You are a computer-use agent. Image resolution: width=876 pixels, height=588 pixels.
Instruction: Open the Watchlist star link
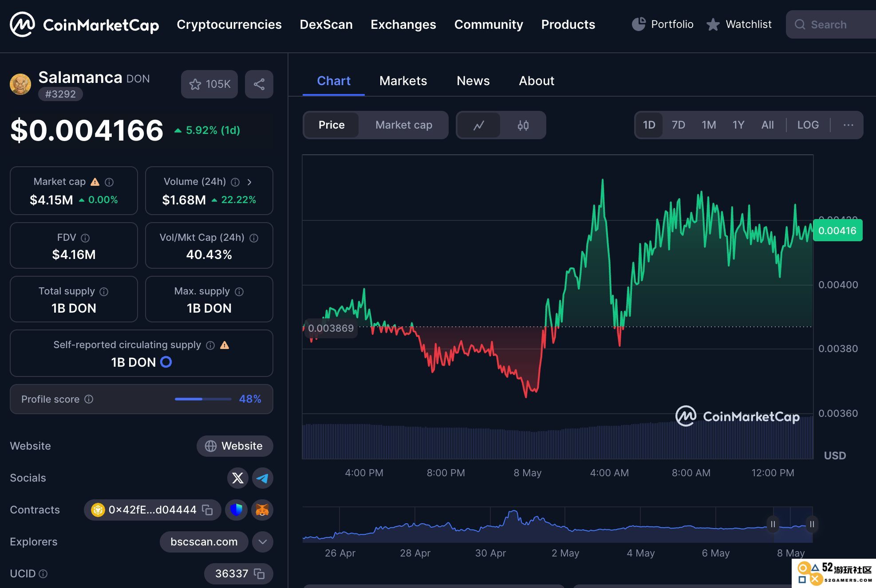click(x=739, y=24)
